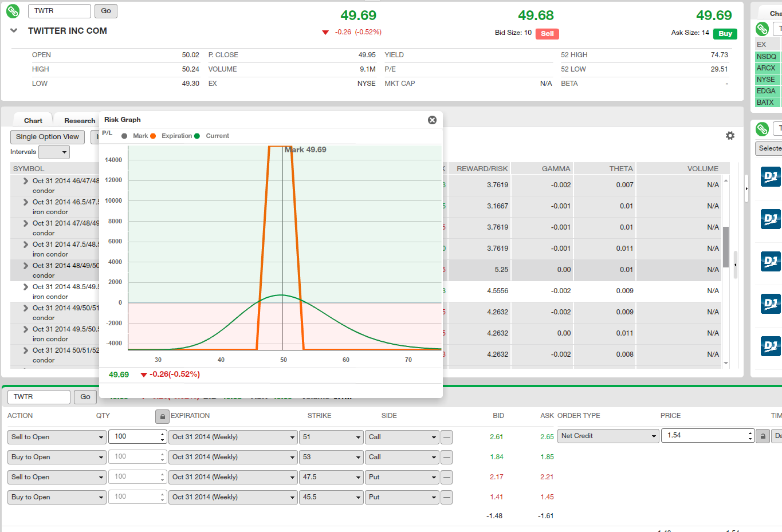Click the green link icon in chart panel

click(762, 29)
